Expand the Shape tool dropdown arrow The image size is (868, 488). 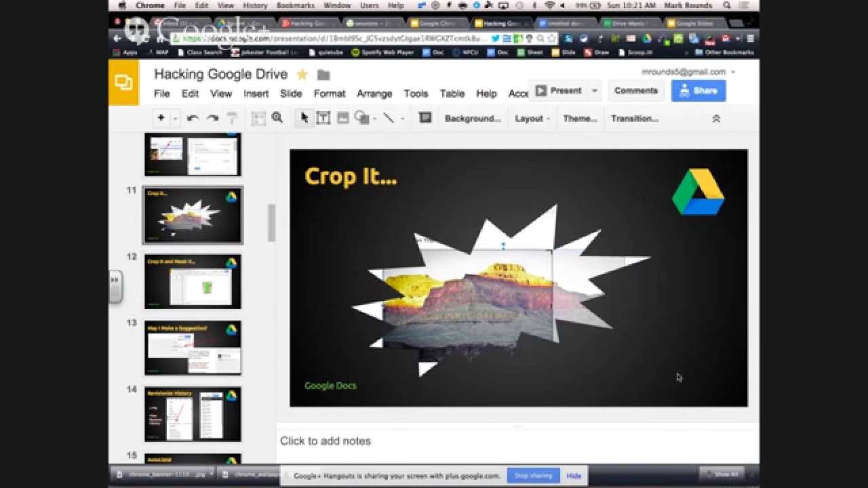point(374,119)
